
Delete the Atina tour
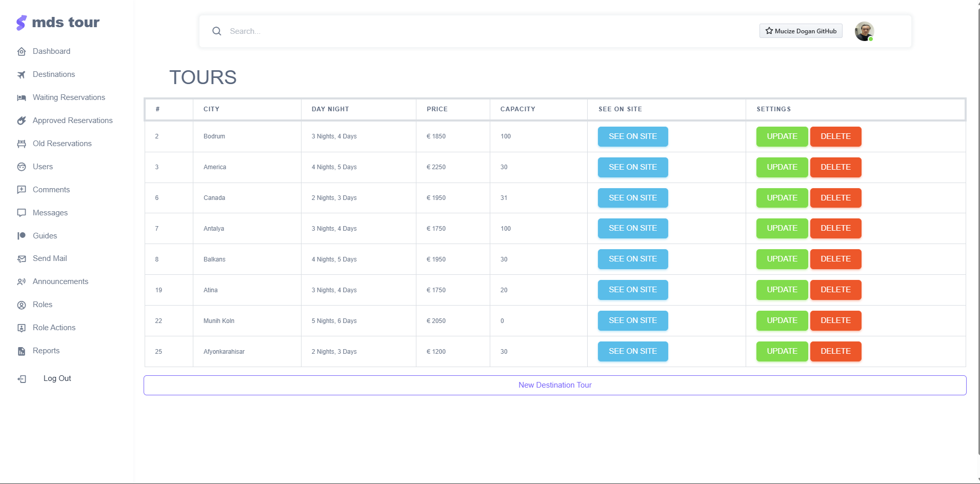[x=836, y=290]
